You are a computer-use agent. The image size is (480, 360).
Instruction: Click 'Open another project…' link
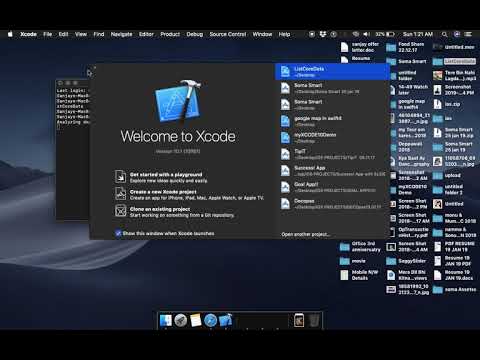click(x=306, y=234)
